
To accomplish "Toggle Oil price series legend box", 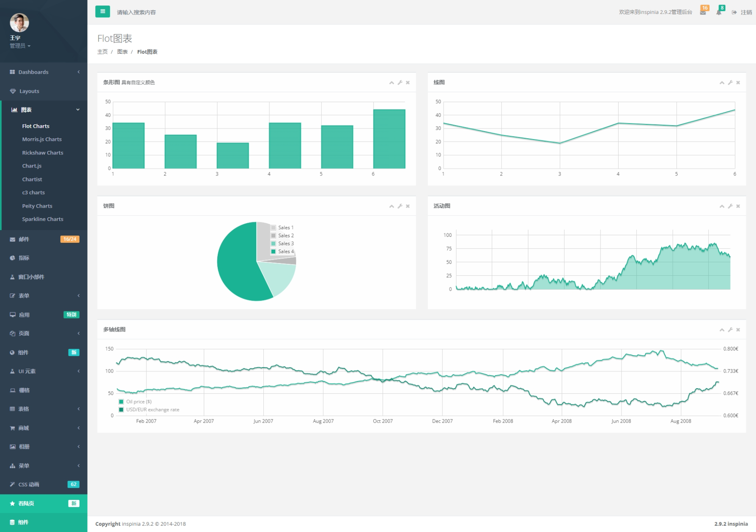I will point(121,402).
